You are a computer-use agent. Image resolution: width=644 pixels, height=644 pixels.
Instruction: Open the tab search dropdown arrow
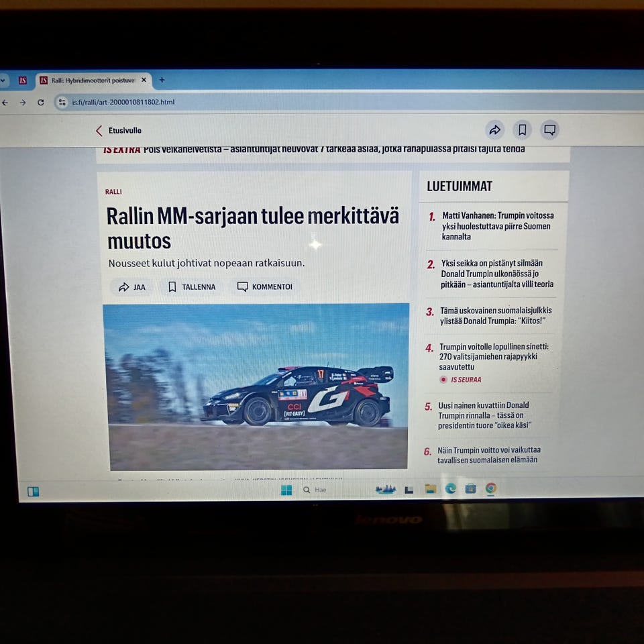(x=3, y=80)
